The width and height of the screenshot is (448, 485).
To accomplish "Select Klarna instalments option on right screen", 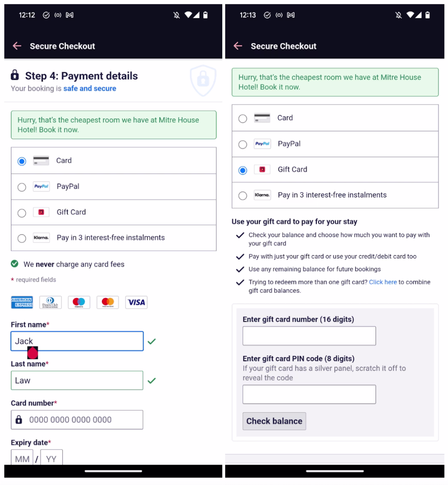I will point(335,196).
